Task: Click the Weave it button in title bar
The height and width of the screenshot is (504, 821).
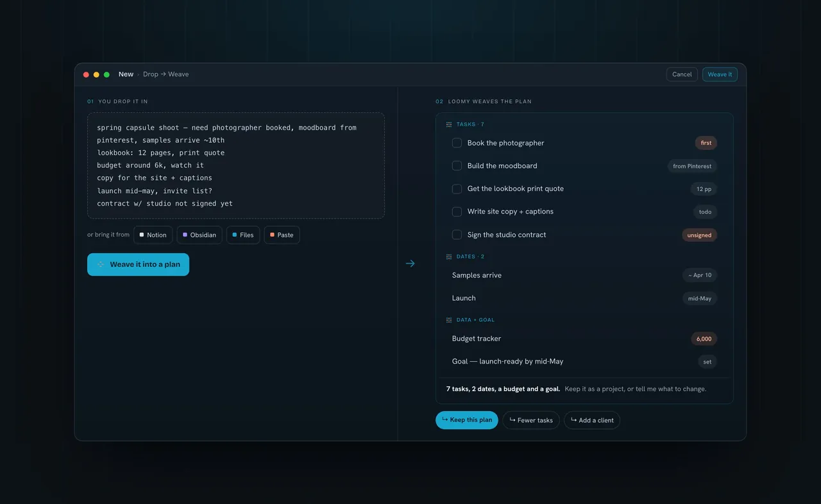Action: pyautogui.click(x=720, y=74)
